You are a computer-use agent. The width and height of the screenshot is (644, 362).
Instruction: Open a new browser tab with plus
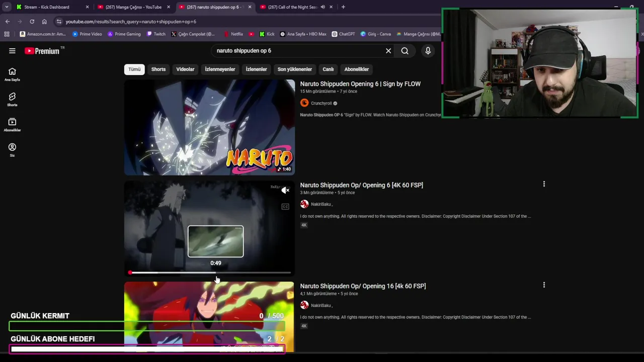343,7
